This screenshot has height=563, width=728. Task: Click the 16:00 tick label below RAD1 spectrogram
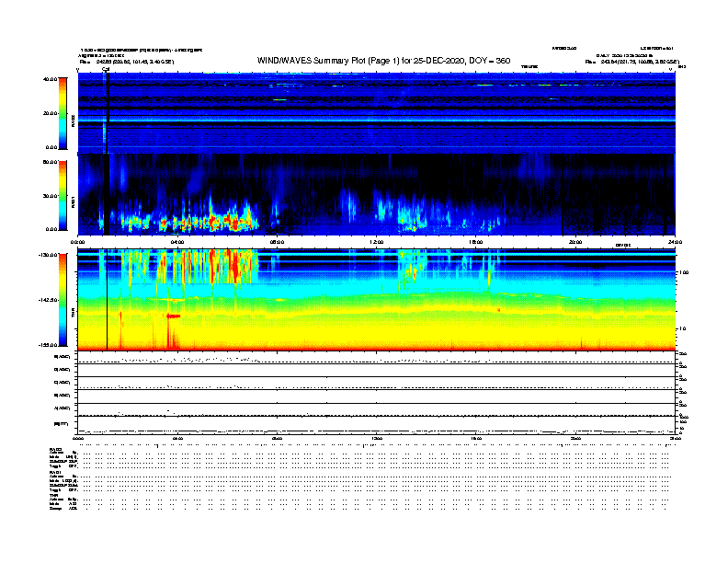pyautogui.click(x=476, y=242)
